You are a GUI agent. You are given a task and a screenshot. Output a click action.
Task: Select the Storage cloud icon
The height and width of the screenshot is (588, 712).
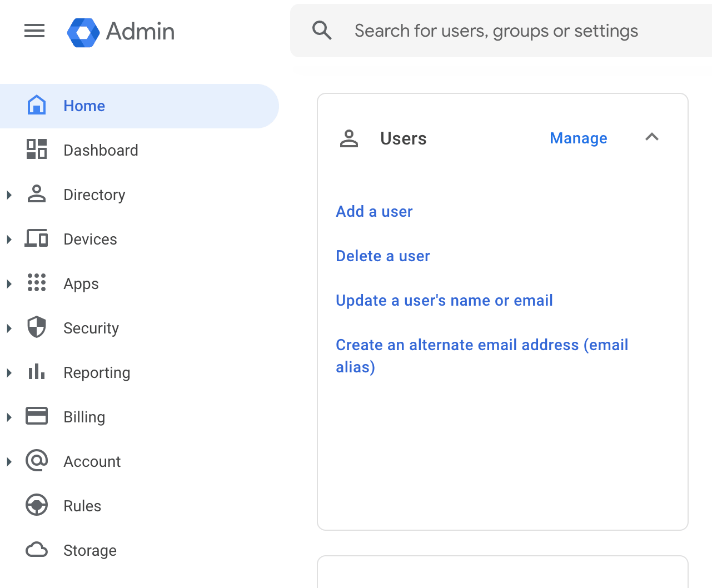[36, 550]
